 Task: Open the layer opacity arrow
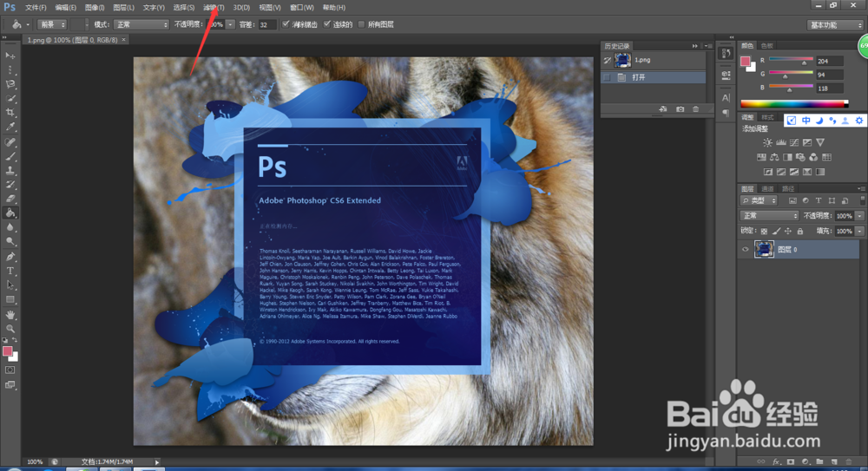pyautogui.click(x=859, y=216)
